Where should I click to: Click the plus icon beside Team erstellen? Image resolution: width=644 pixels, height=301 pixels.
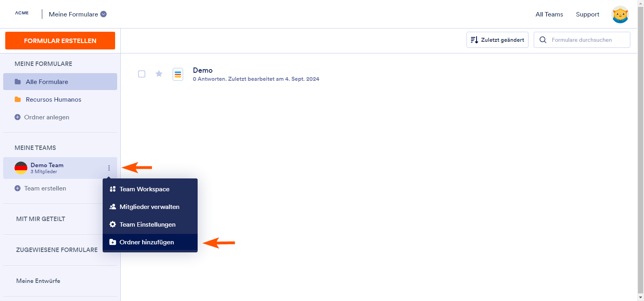[17, 188]
